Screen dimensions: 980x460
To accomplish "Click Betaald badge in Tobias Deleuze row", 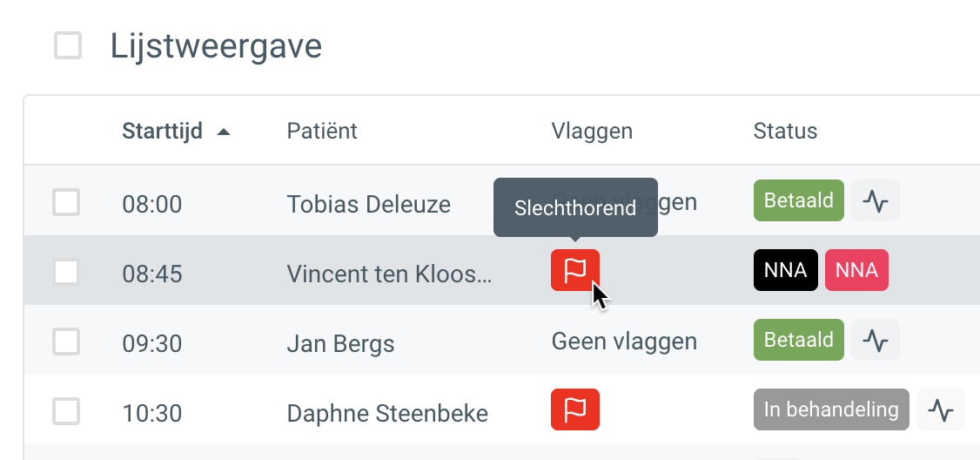I will tap(799, 200).
